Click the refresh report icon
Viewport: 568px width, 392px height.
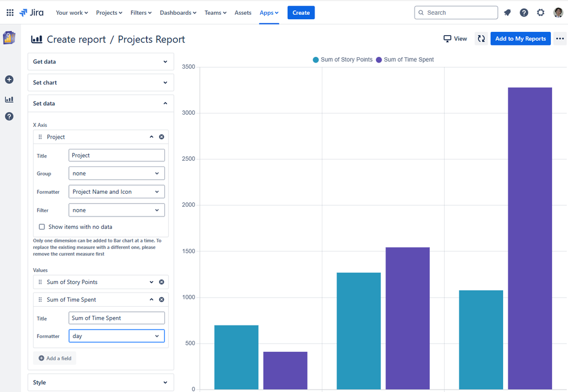pyautogui.click(x=481, y=39)
